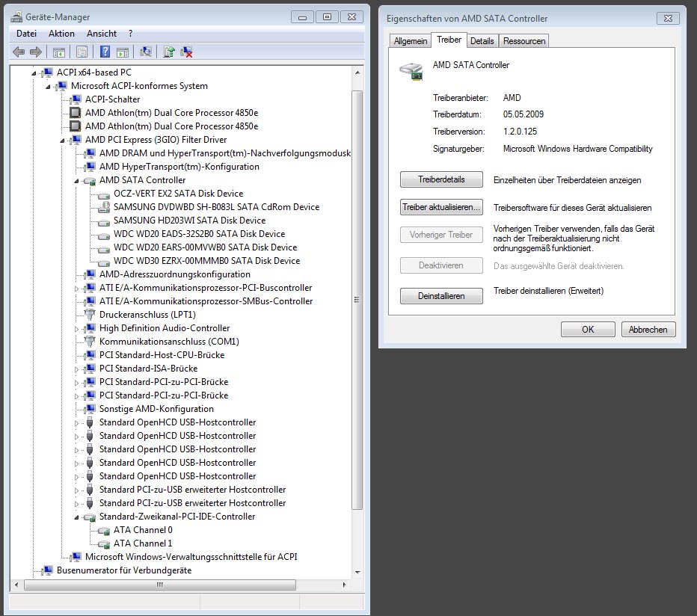Open the ? help menu
This screenshot has height=616, width=697.
pos(130,34)
